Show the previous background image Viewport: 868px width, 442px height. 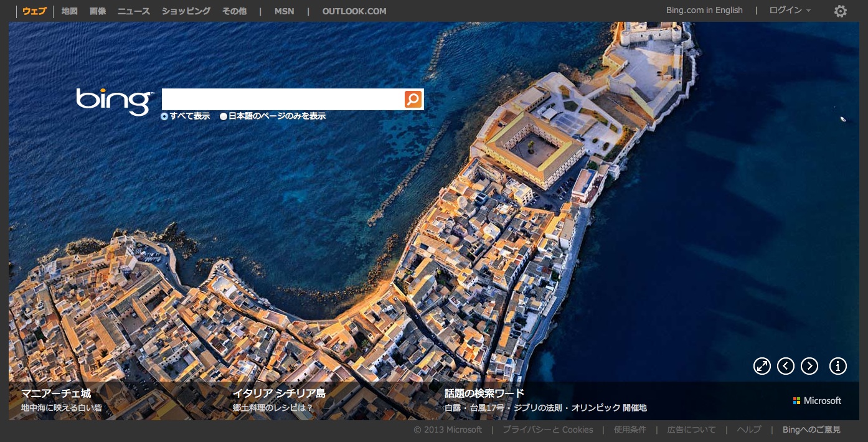[x=785, y=366]
